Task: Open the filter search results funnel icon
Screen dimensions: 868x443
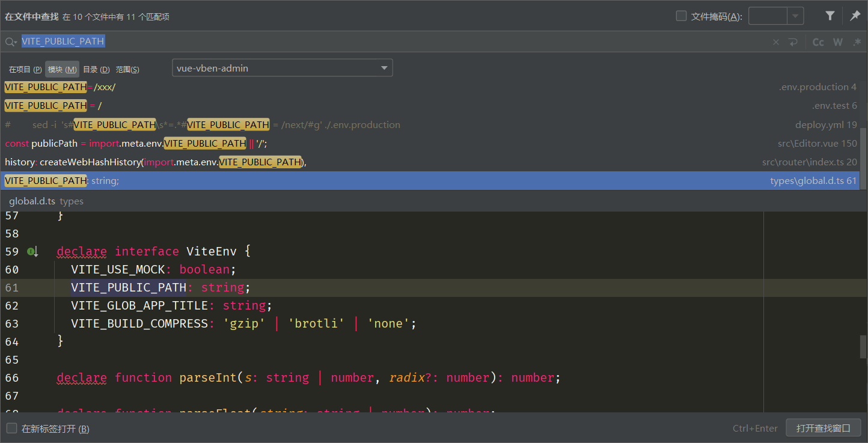Action: point(830,16)
